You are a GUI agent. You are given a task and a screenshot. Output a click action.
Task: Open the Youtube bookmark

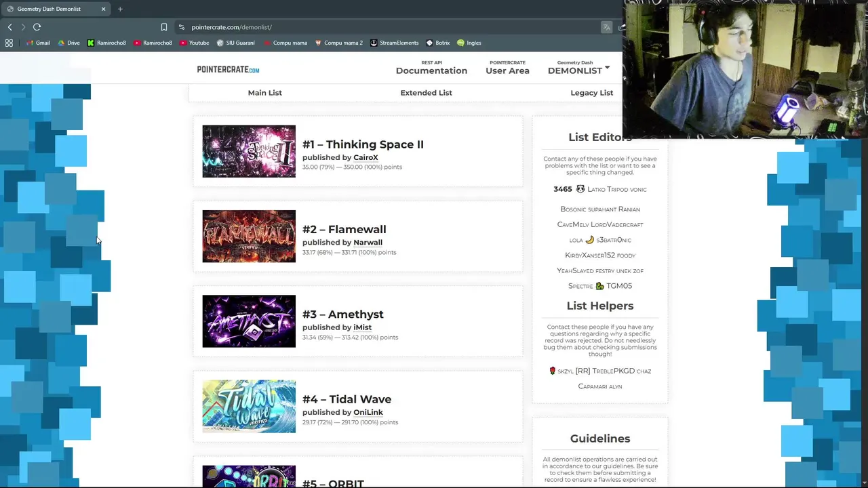pos(194,43)
